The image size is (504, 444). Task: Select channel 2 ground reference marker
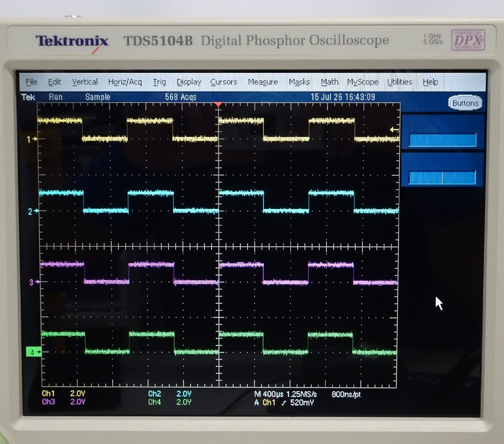click(x=33, y=211)
